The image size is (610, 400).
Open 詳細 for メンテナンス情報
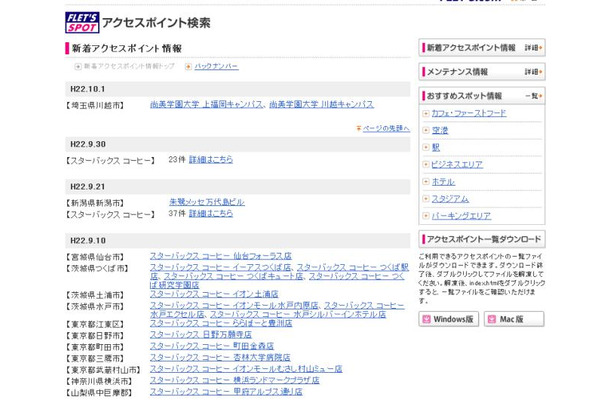(533, 72)
